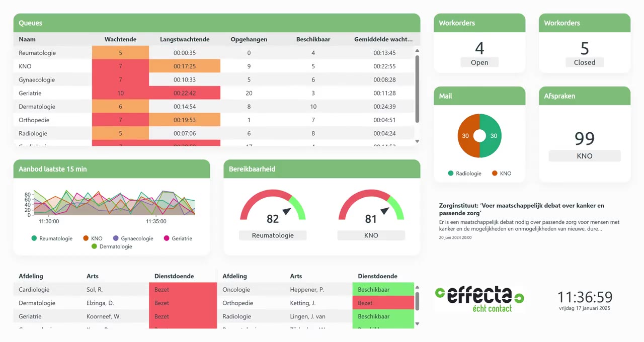The height and width of the screenshot is (342, 644).
Task: Sort by the Wachtende column header
Action: (120, 39)
